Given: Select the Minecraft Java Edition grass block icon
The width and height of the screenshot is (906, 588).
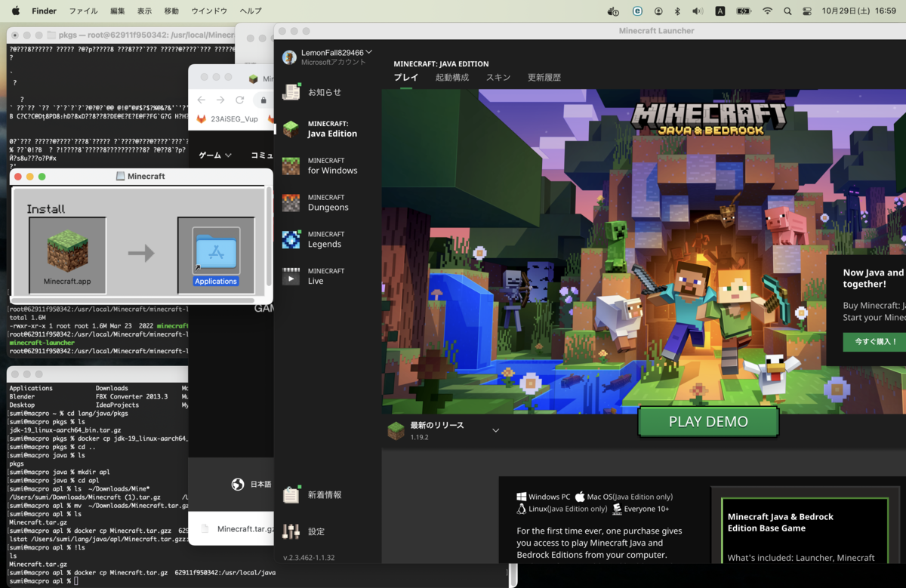Looking at the screenshot, I should click(x=291, y=129).
